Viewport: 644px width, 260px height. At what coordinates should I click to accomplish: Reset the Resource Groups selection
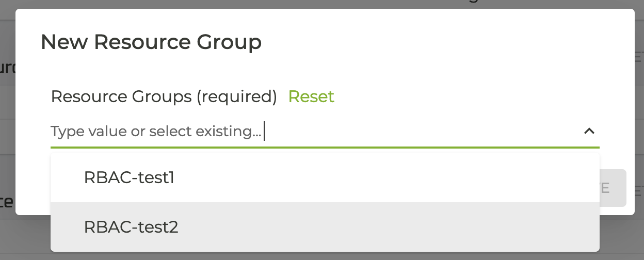(311, 96)
